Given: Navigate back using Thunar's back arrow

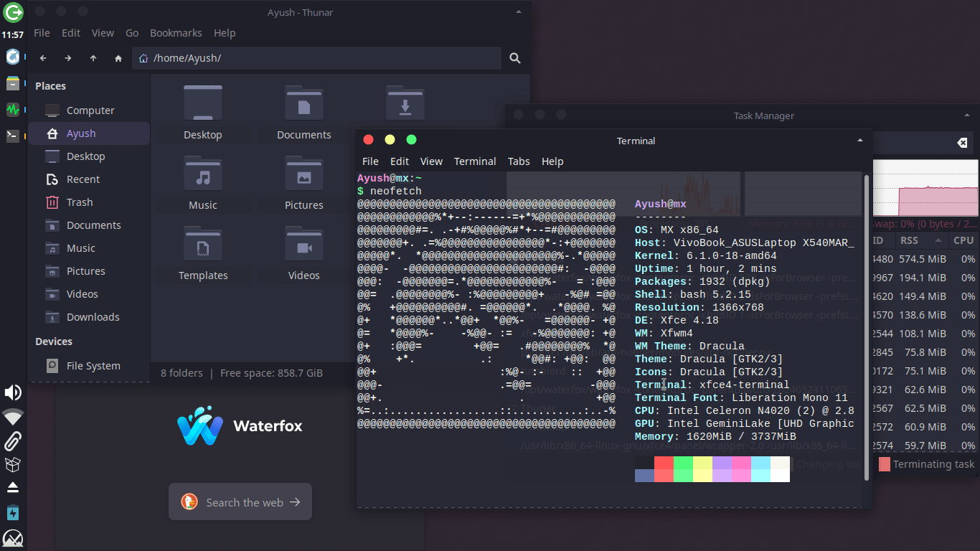Looking at the screenshot, I should click(43, 58).
